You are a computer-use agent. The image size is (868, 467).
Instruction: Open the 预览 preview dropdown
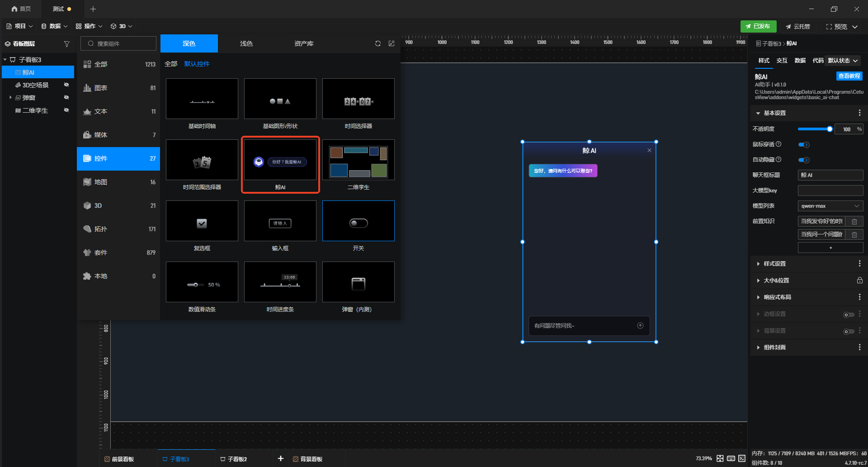tap(855, 27)
